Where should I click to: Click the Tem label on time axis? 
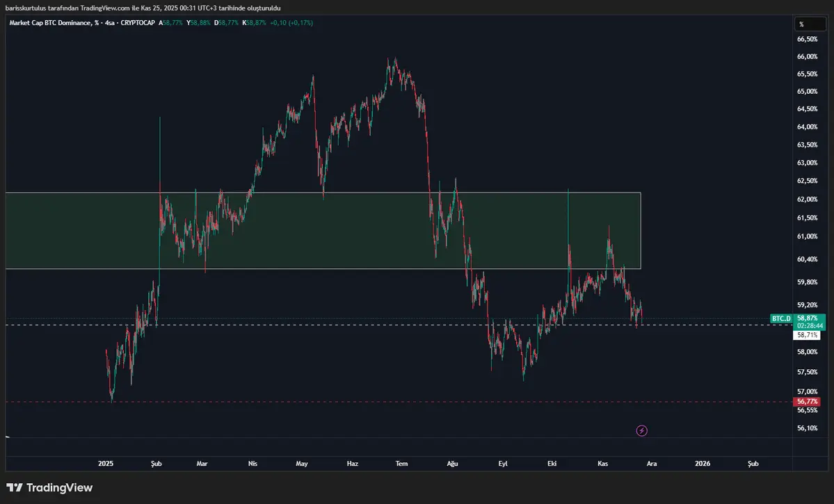pos(401,464)
